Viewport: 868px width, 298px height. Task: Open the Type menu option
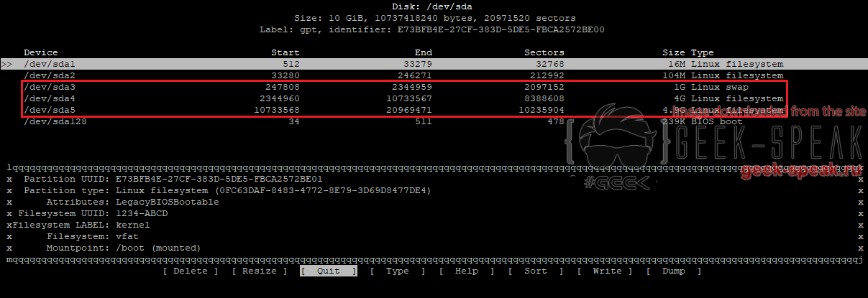click(398, 271)
